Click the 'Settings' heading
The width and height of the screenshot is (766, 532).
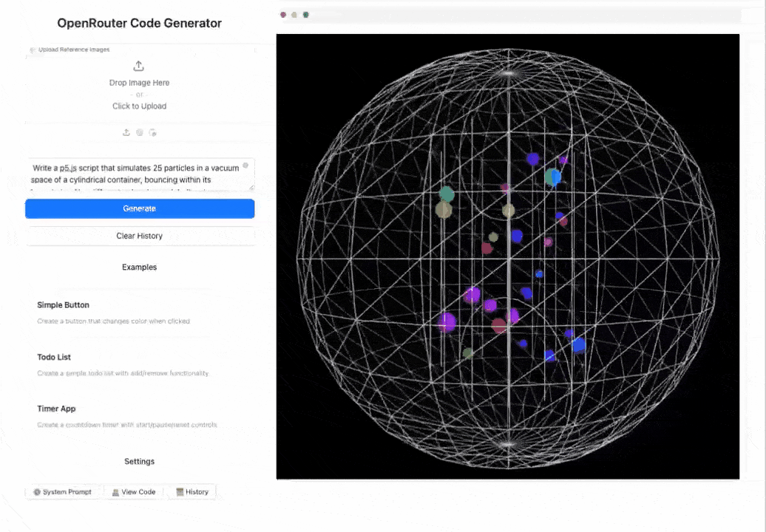[x=139, y=461]
